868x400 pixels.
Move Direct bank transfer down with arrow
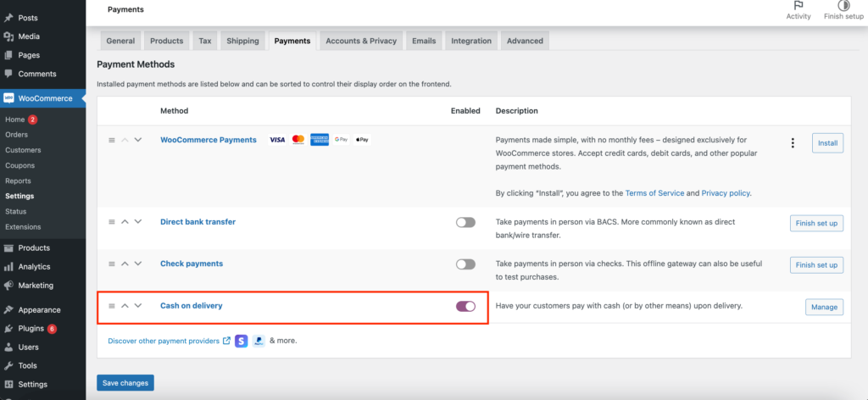[138, 222]
